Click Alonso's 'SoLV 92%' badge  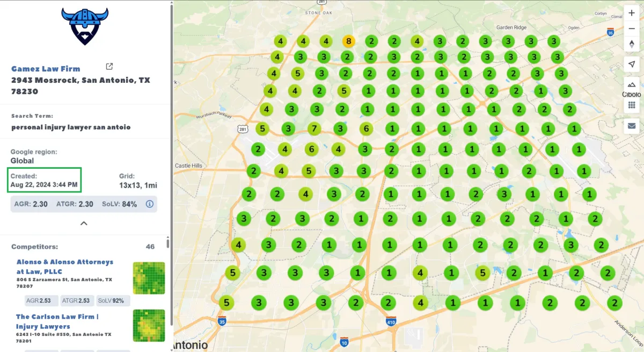(113, 301)
